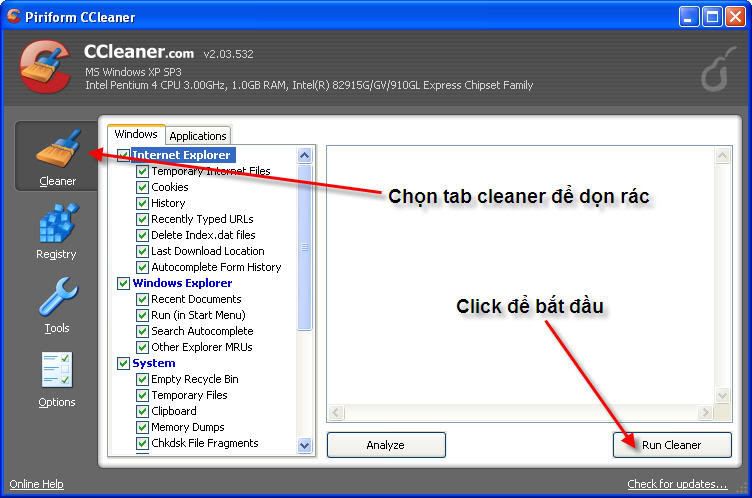752x498 pixels.
Task: Uncheck Temporary Files under System
Action: [142, 395]
